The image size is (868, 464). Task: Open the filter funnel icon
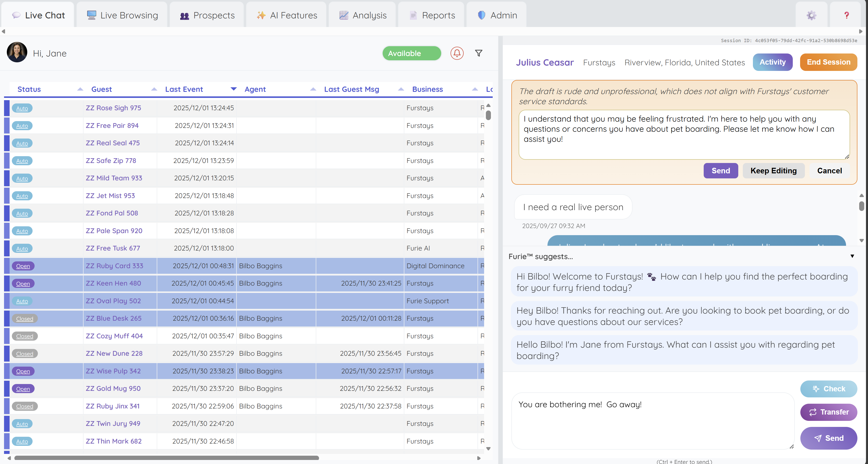pos(479,53)
